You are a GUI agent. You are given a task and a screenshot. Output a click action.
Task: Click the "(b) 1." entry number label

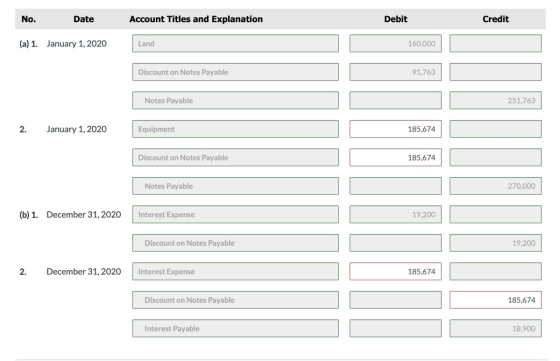[x=29, y=215]
